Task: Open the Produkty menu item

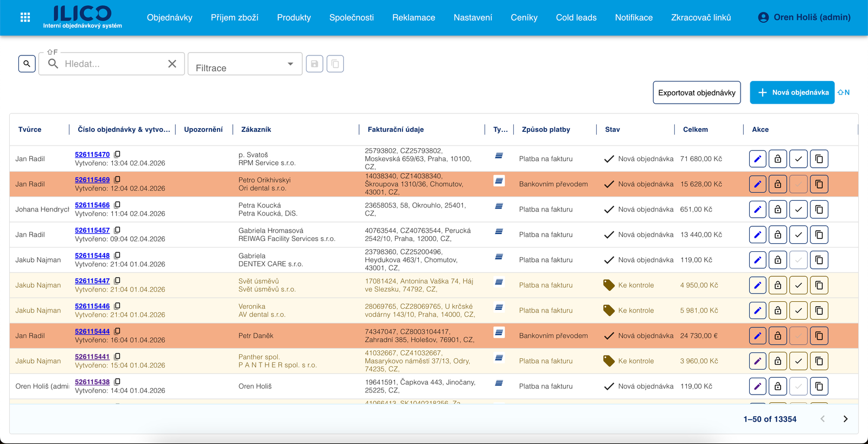Action: pos(293,17)
